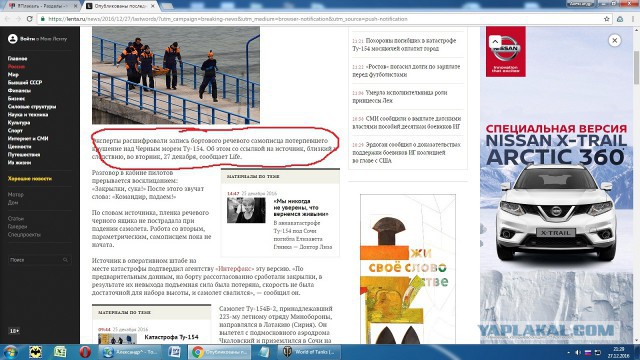
Task: Open the 'Мир' section in sidebar
Action: (13, 74)
